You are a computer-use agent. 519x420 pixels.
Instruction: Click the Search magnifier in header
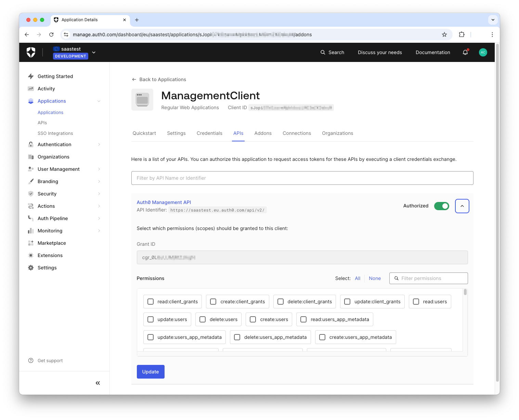pos(323,52)
